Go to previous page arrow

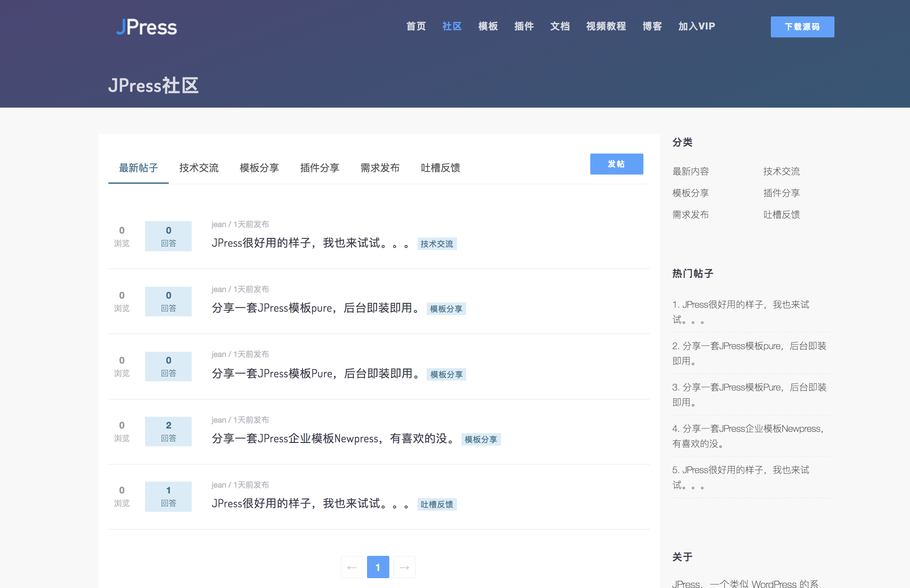pos(352,567)
